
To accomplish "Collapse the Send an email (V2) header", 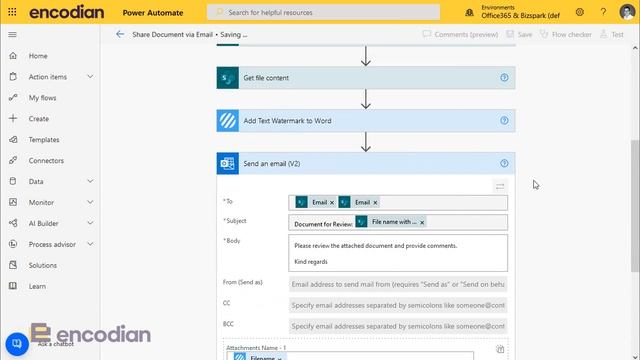I will [366, 163].
